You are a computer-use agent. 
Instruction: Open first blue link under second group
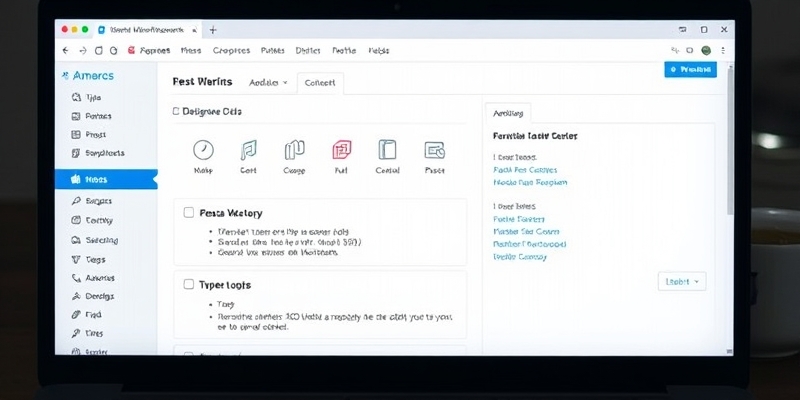[x=519, y=219]
